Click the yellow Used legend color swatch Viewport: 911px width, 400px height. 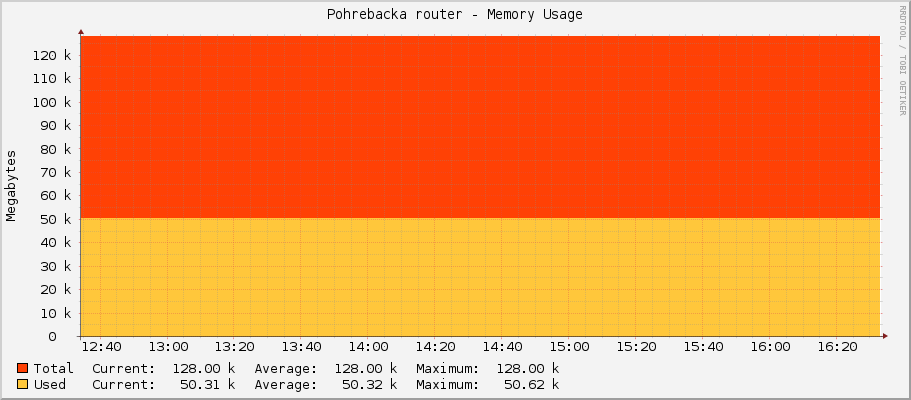click(x=23, y=384)
